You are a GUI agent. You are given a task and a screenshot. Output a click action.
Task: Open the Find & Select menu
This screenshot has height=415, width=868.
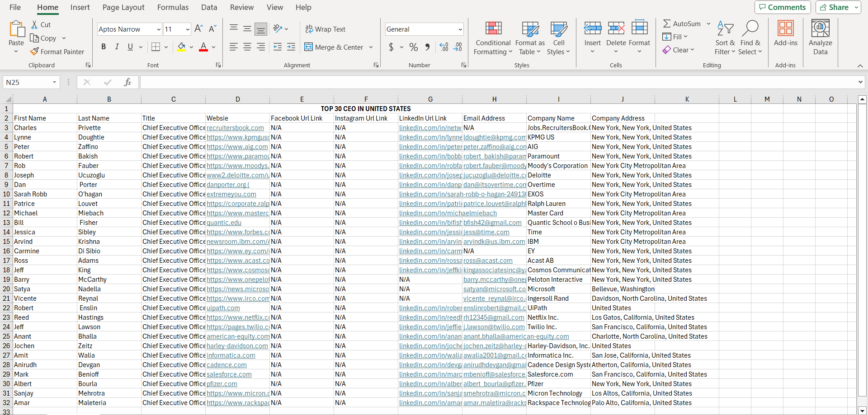click(750, 38)
